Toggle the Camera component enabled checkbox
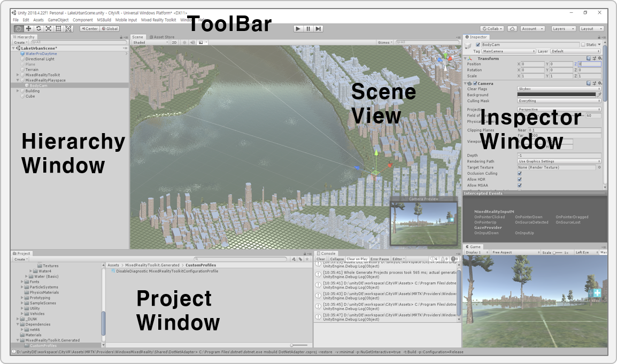This screenshot has width=617, height=364. [475, 83]
